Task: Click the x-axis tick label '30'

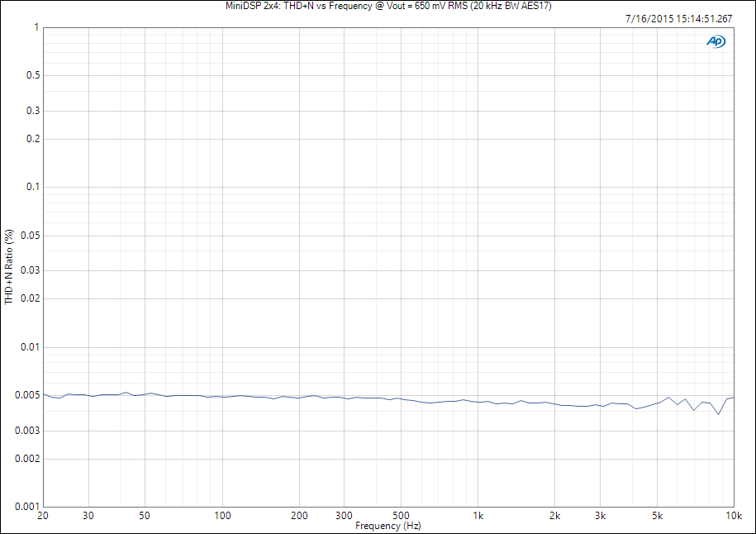Action: (88, 516)
